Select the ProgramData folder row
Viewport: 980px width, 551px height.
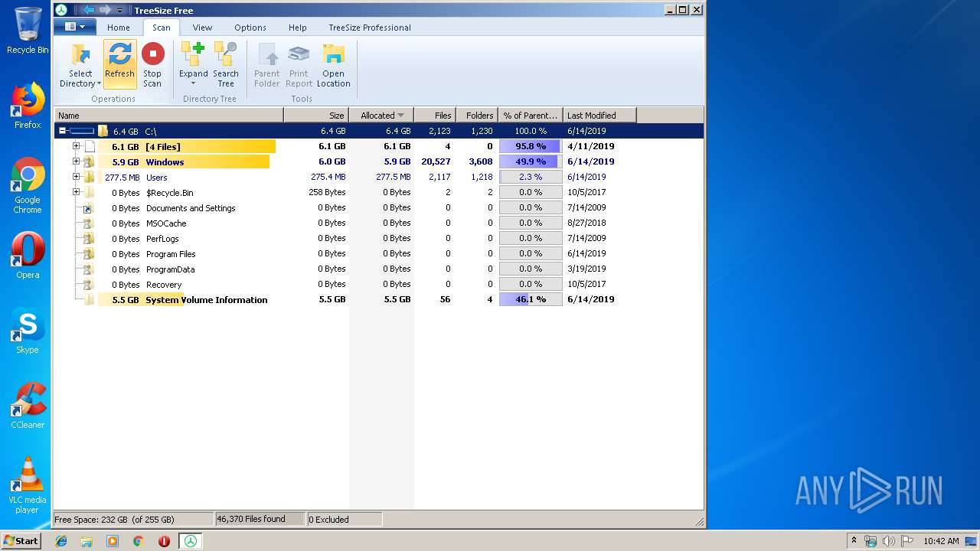(x=379, y=269)
